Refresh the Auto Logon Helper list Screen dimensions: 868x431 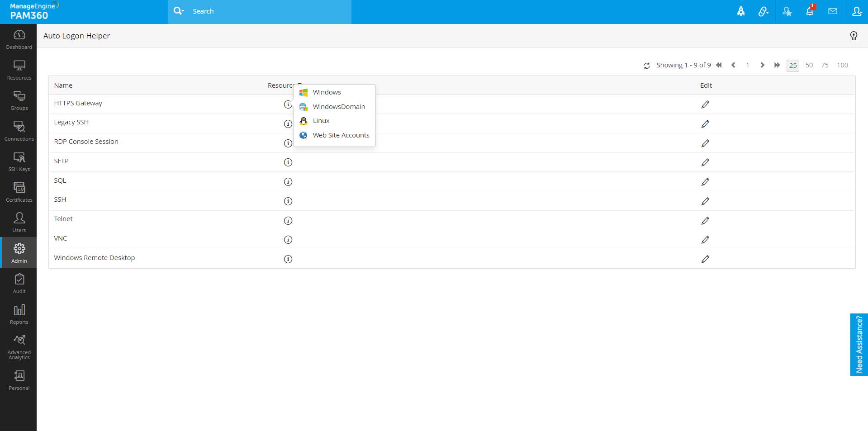click(647, 66)
